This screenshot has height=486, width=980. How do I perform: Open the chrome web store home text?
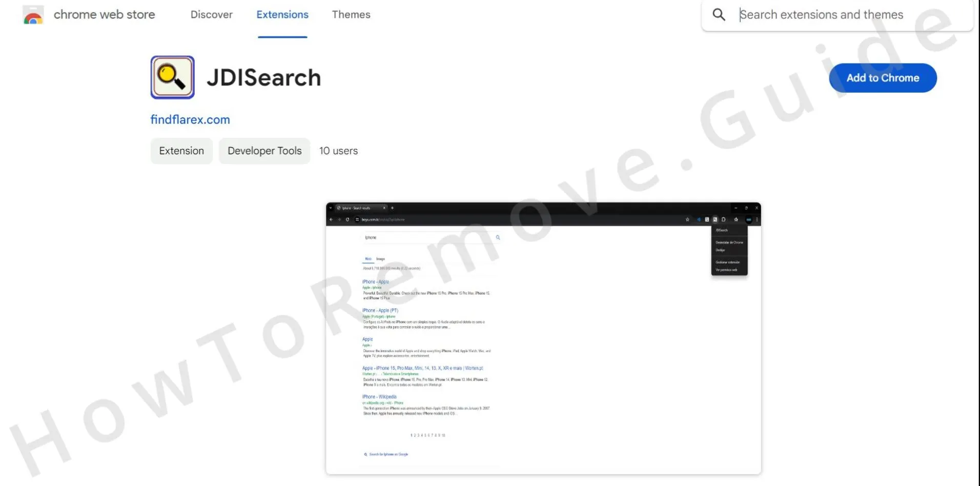[x=104, y=14]
